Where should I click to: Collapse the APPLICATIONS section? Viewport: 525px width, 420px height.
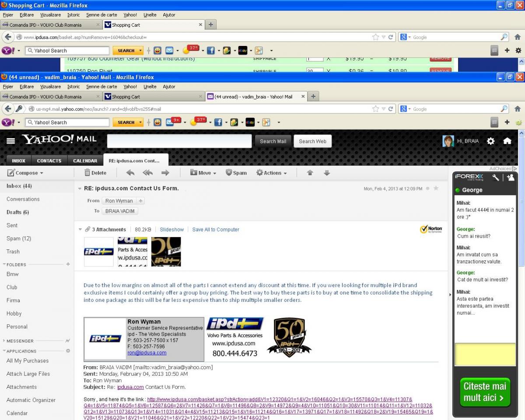point(4,351)
